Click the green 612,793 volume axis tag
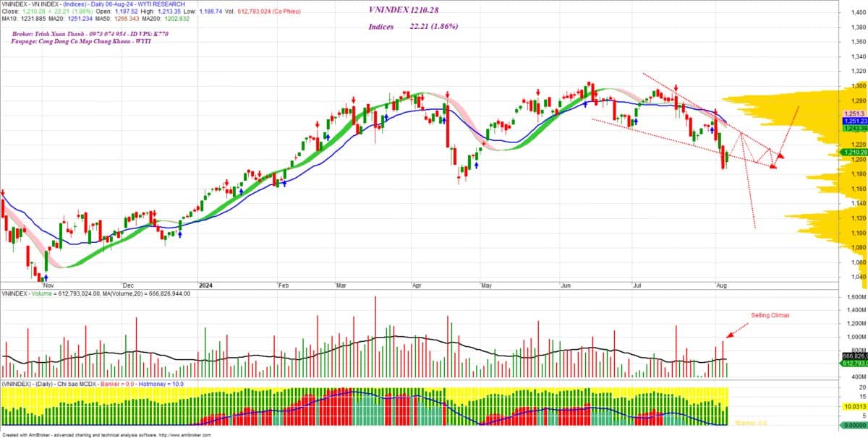868x438 pixels. 855,364
